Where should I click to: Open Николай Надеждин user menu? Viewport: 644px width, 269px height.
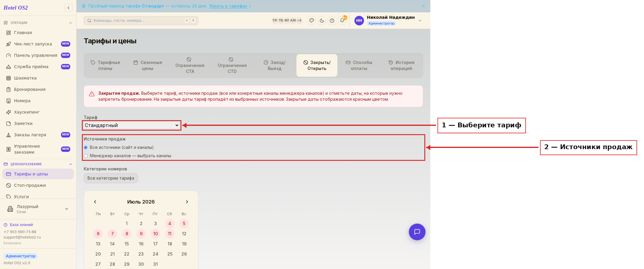point(388,20)
